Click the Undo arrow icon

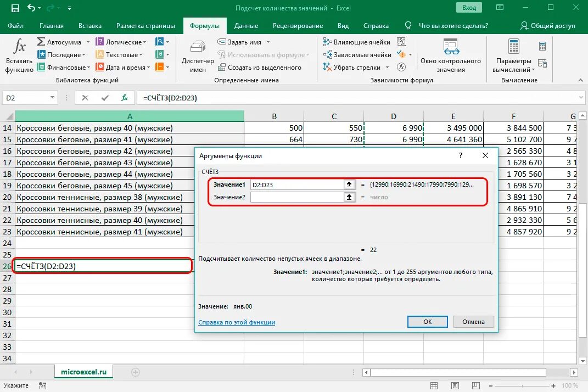click(31, 8)
